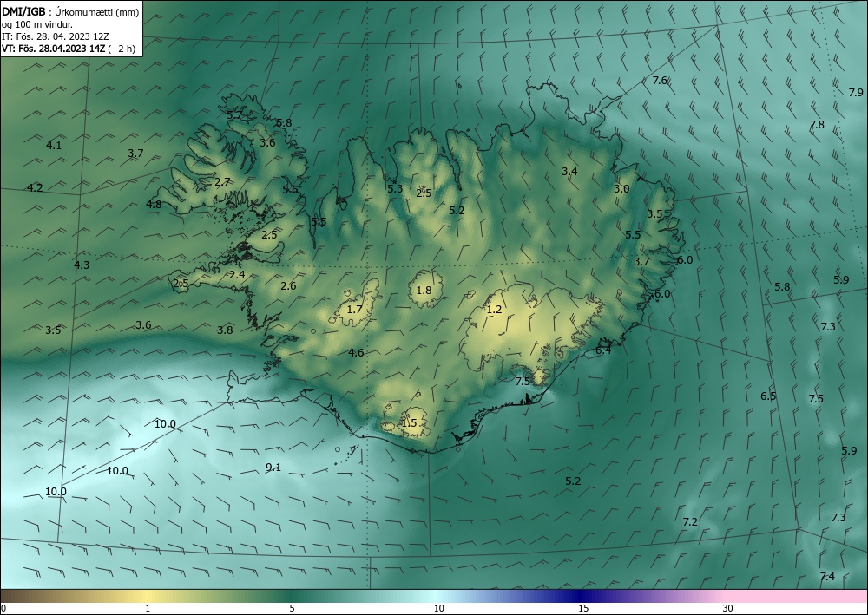Viewport: 868px width, 615px height.
Task: Click valid time 'VT: Fös. 28.04.2023 14Z (+2 h)'
Action: (x=69, y=49)
